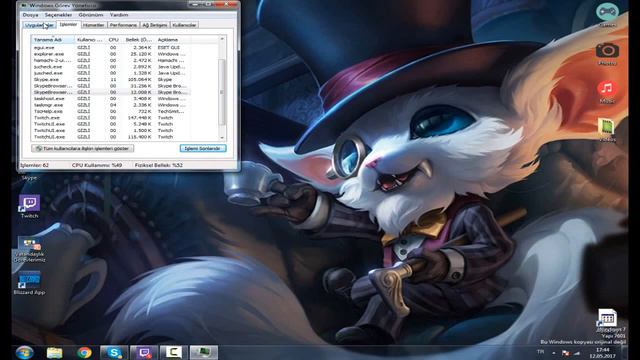Click scroll-down arrow of process list

pyautogui.click(x=222, y=138)
